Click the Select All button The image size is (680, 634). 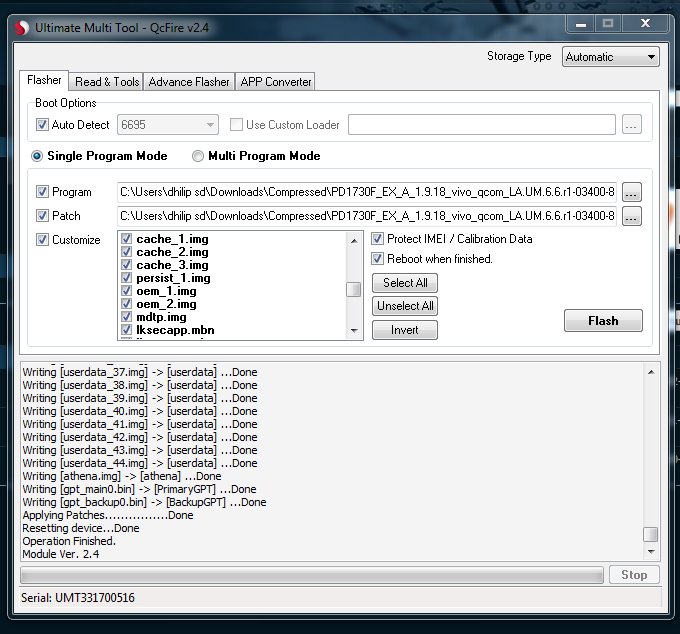(x=405, y=283)
